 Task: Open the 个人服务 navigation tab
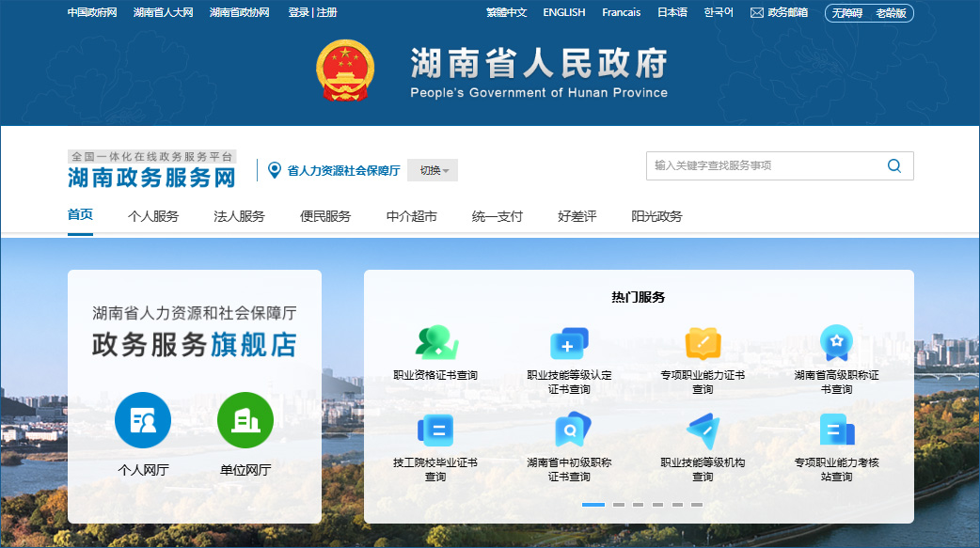(153, 216)
